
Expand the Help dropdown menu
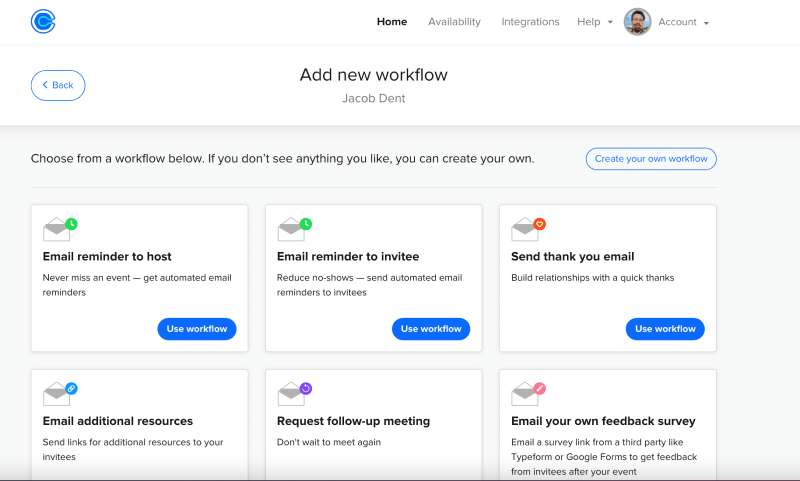[x=594, y=22]
